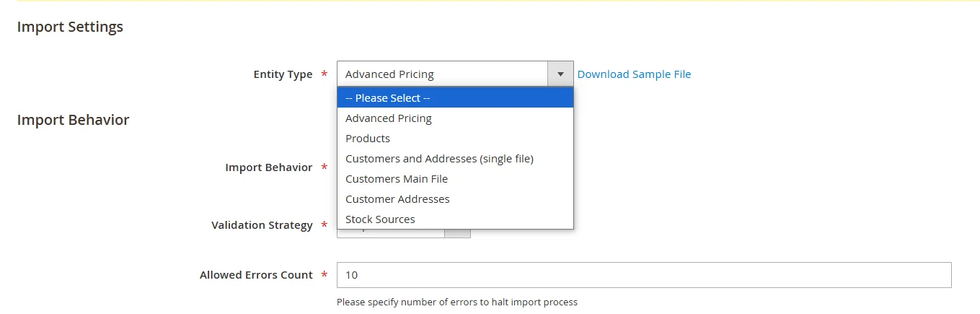Select the '-- Please Select --' highlighted option
This screenshot has height=314, width=980.
tap(454, 98)
